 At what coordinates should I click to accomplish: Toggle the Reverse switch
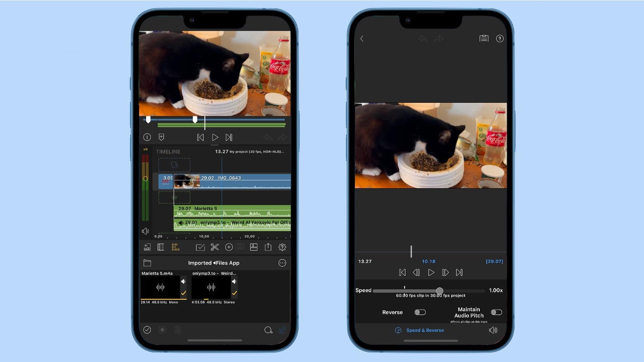coord(420,312)
